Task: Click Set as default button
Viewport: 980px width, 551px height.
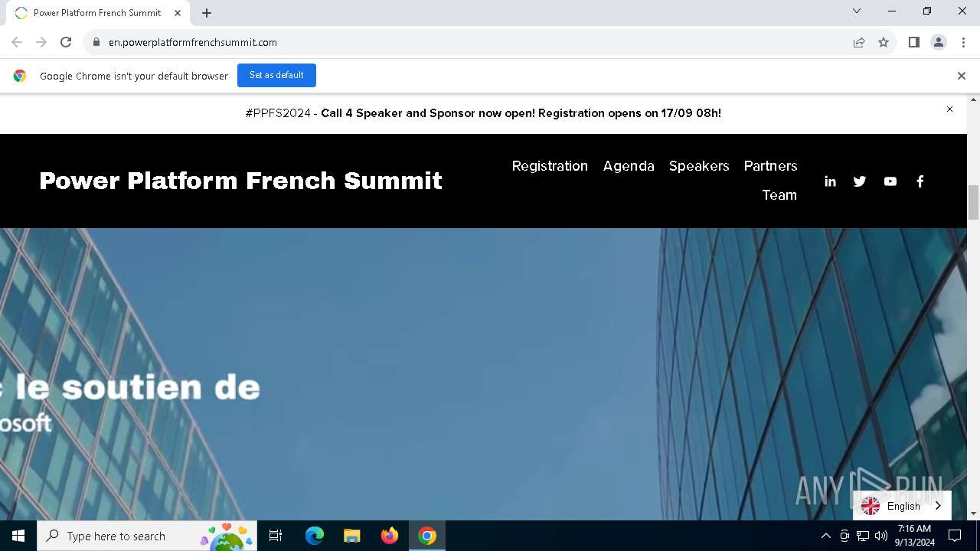Action: tap(276, 75)
